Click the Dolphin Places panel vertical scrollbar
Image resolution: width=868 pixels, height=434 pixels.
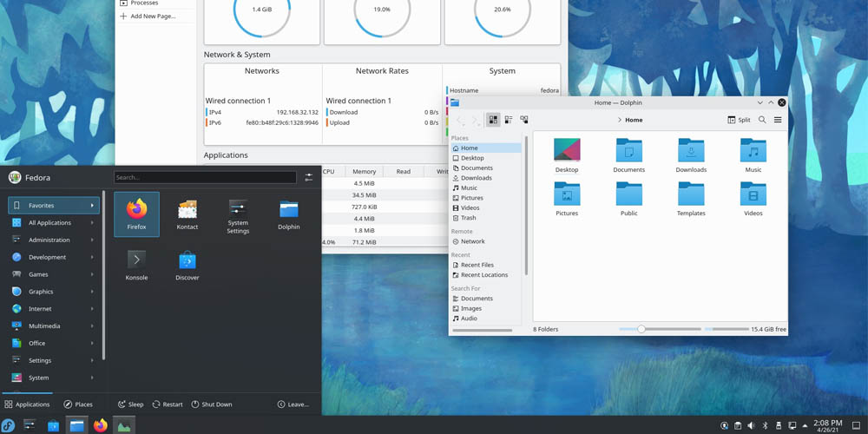tap(526, 205)
